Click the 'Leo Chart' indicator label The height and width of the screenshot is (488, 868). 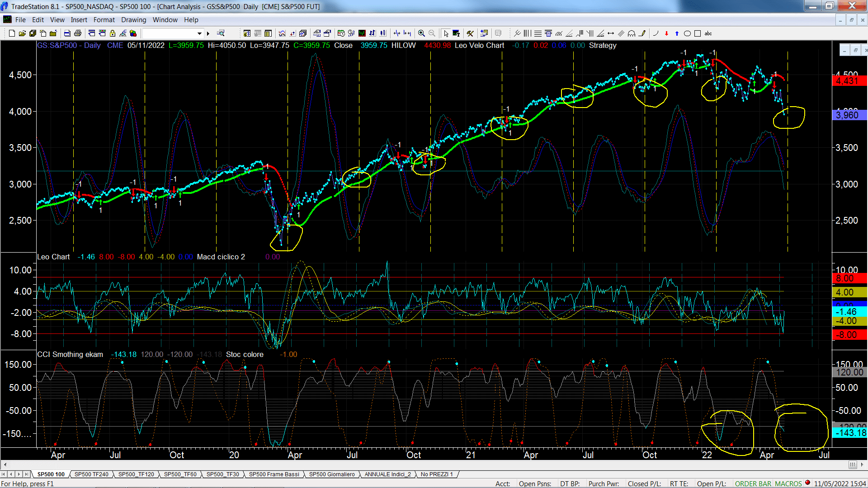pos(53,257)
